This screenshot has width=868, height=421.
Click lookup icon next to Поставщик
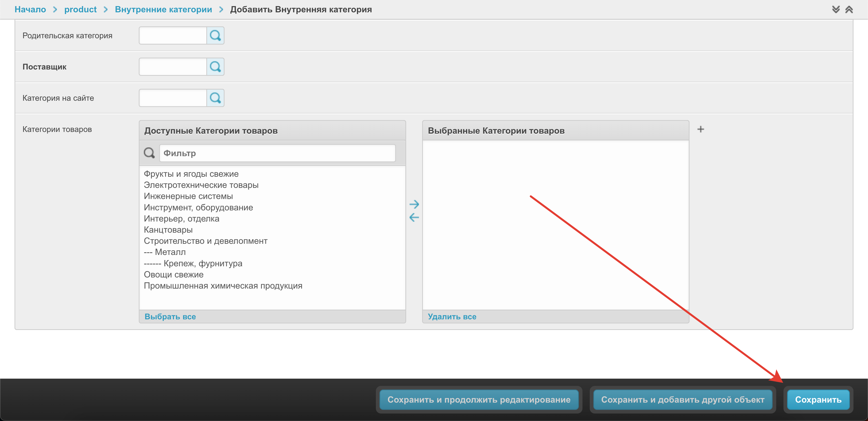coord(215,67)
